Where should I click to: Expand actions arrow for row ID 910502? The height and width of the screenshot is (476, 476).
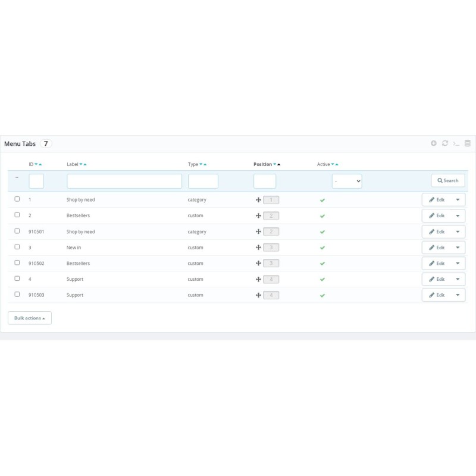pos(458,263)
